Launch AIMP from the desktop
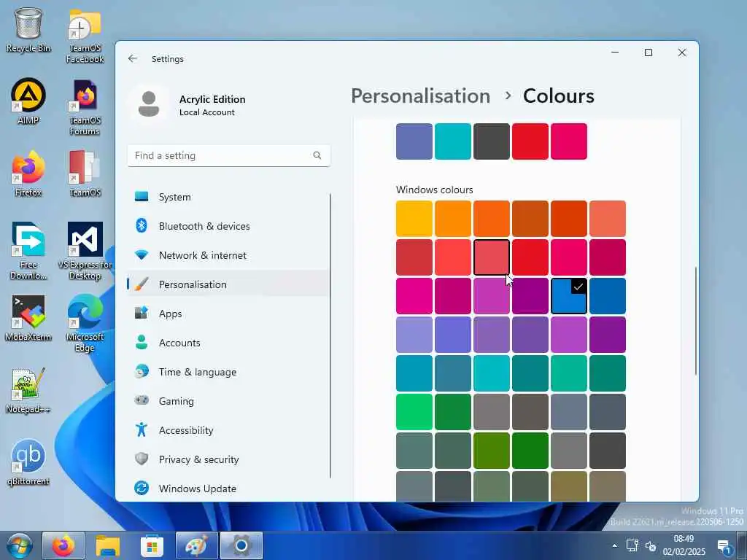 tap(28, 101)
